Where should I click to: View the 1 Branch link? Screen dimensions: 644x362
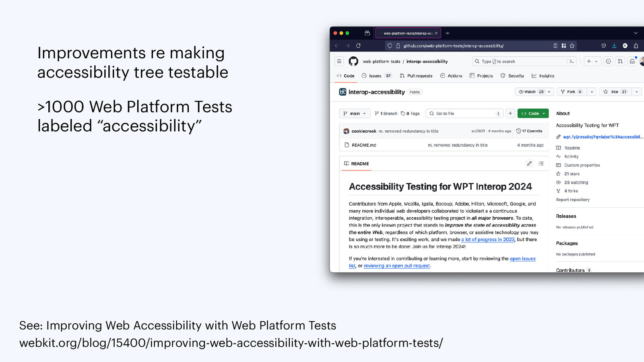pos(386,113)
